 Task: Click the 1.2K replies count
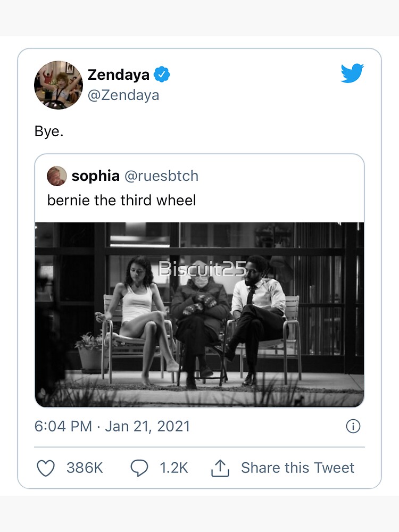[174, 468]
